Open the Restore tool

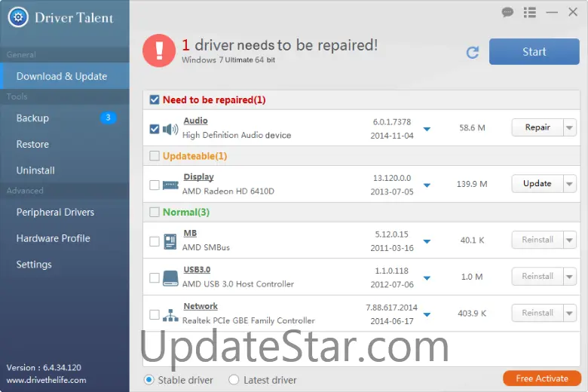tap(65, 144)
